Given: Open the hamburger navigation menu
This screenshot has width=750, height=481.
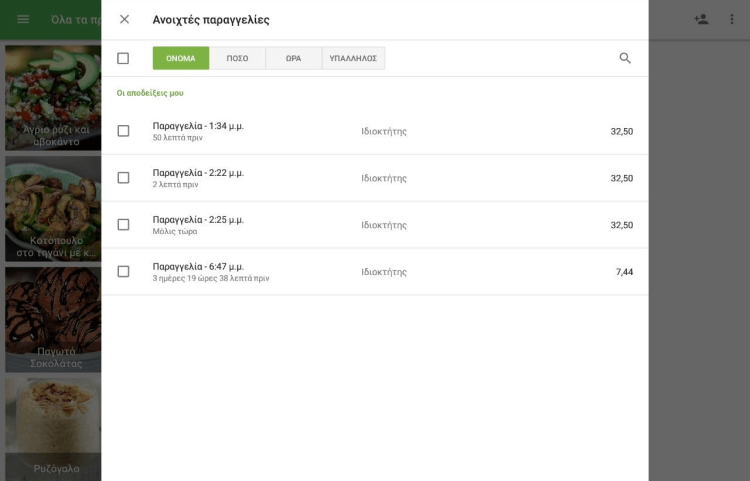Looking at the screenshot, I should coord(23,19).
